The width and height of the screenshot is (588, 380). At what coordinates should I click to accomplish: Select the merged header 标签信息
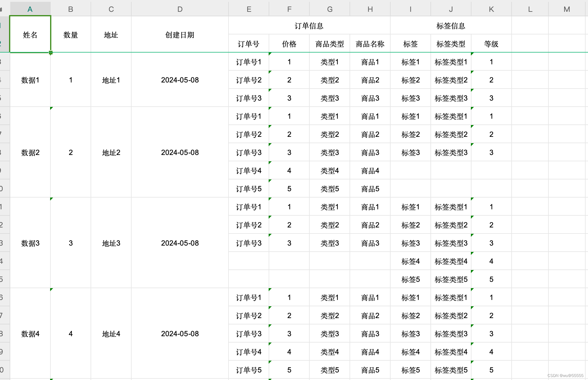pyautogui.click(x=450, y=25)
